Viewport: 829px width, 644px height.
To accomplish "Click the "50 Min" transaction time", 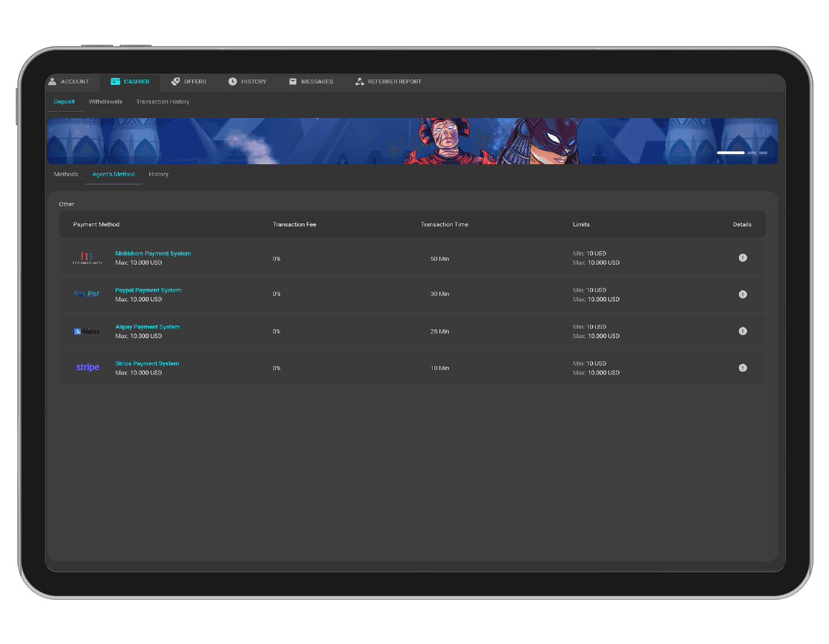I will click(x=440, y=258).
